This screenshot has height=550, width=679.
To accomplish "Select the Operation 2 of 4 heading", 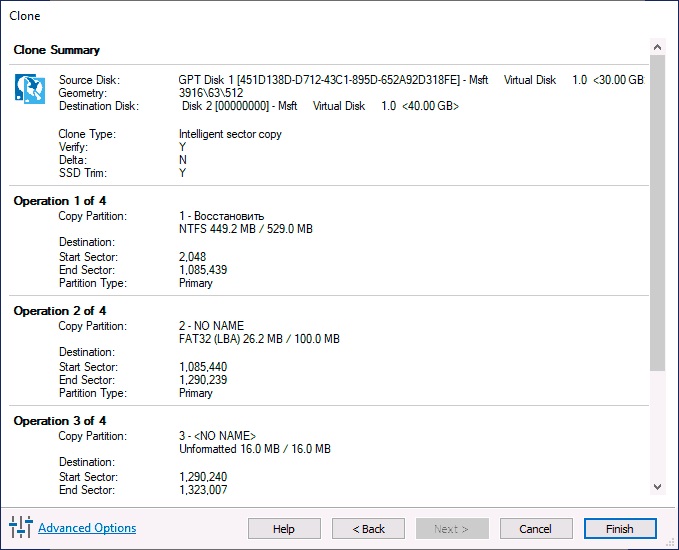I will point(60,311).
